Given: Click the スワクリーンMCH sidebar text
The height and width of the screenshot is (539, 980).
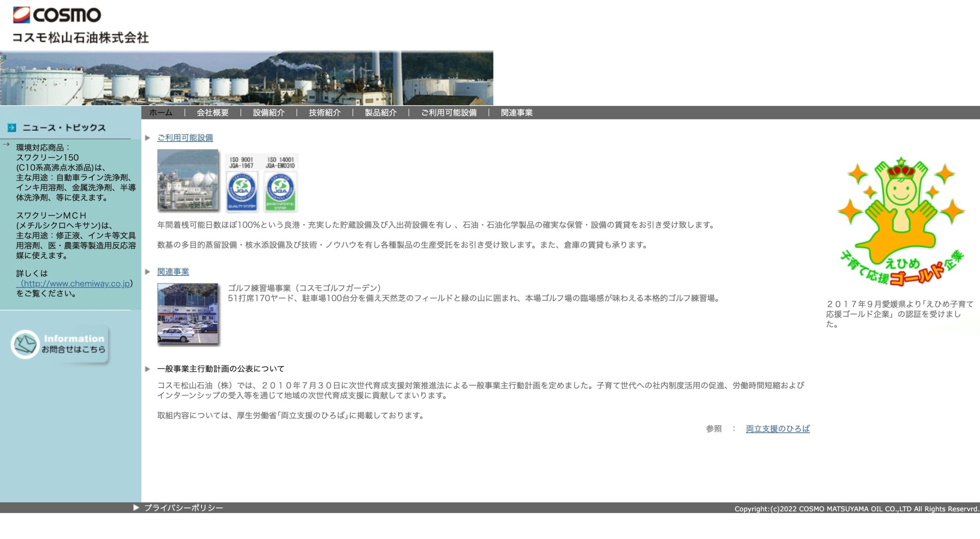Looking at the screenshot, I should (51, 215).
